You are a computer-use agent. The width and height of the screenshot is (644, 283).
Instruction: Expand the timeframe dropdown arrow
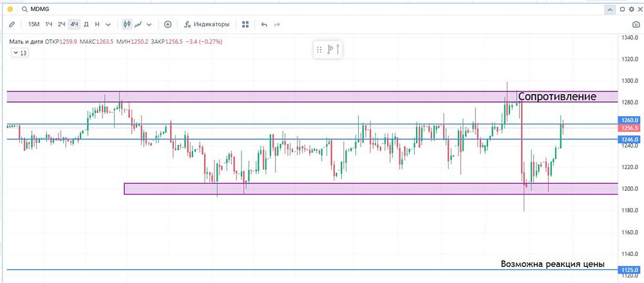click(108, 24)
